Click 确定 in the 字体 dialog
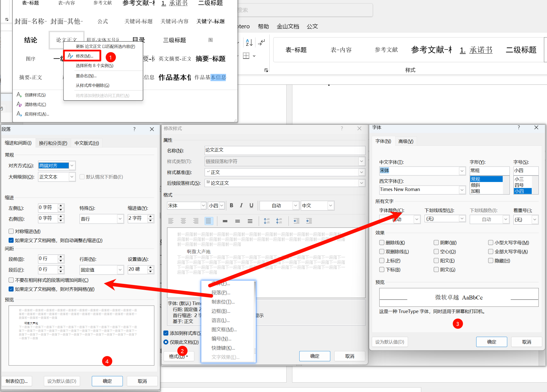Viewport: 547px width, 392px height. click(491, 342)
